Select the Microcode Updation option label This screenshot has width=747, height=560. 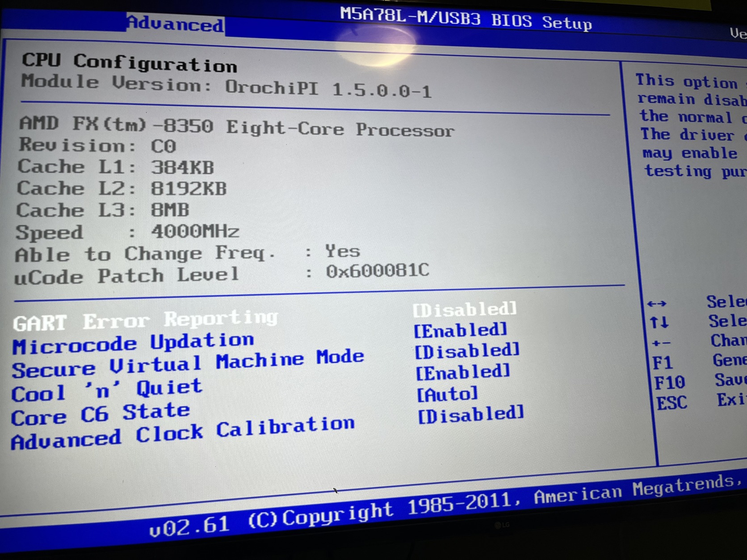[x=133, y=343]
